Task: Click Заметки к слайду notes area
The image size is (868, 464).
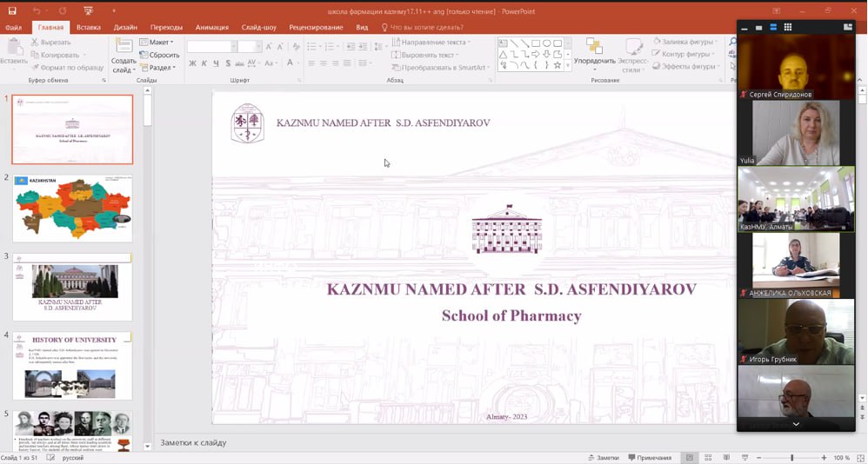Action: tap(193, 442)
